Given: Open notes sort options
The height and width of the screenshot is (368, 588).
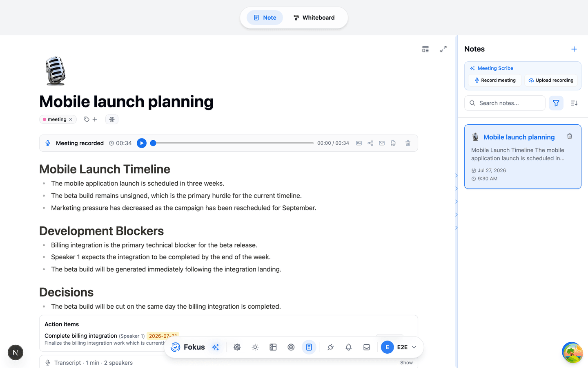Looking at the screenshot, I should pos(574,103).
